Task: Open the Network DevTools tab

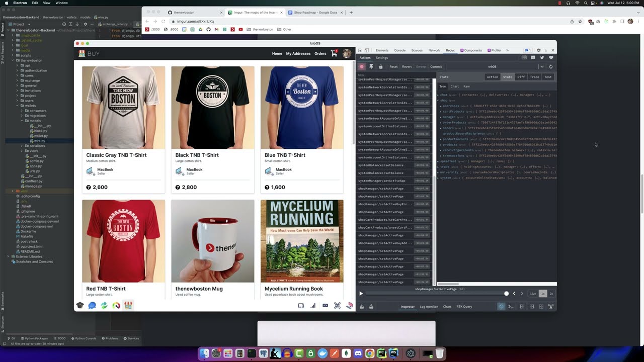Action: pyautogui.click(x=434, y=50)
